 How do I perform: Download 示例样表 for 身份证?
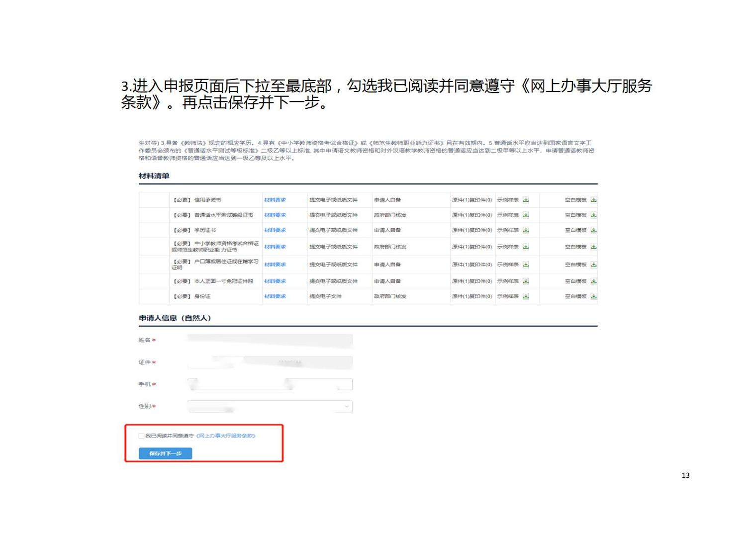526,296
